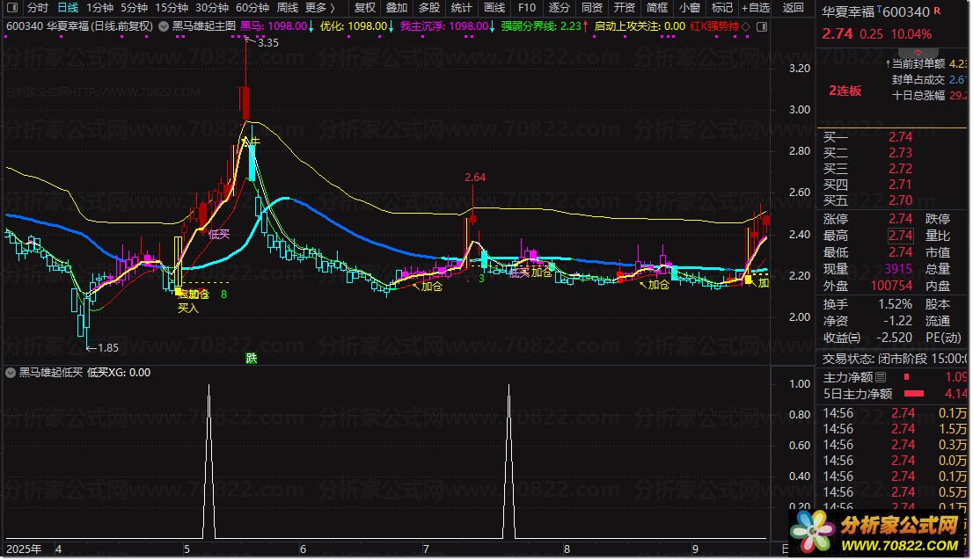Expand the 更多 periods chevron
This screenshot has width=973, height=560.
click(x=333, y=8)
